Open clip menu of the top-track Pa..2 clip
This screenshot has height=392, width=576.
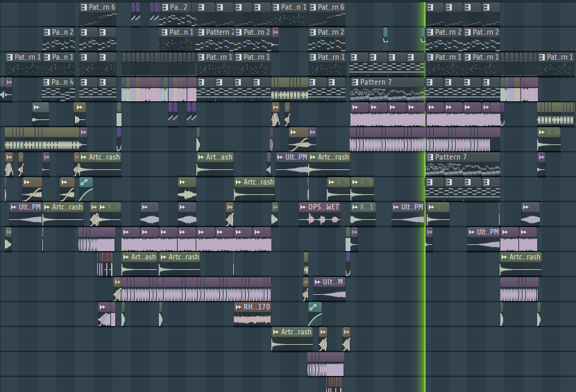pyautogui.click(x=164, y=7)
